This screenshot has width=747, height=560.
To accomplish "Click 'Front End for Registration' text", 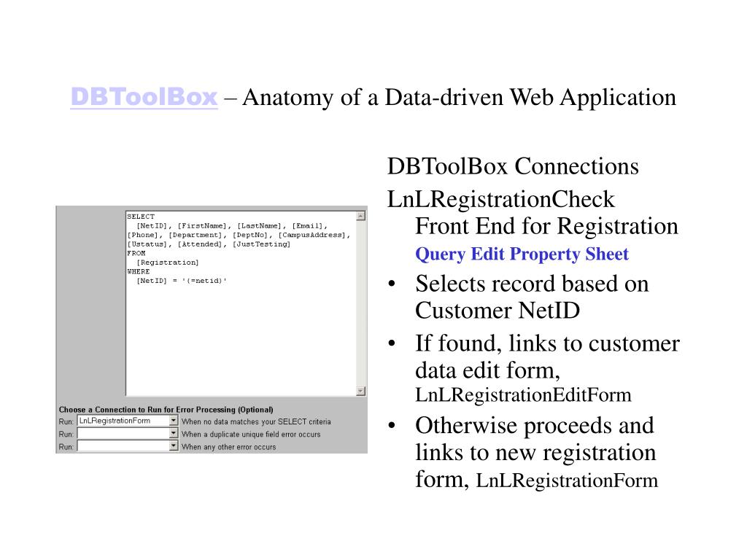I will click(546, 226).
